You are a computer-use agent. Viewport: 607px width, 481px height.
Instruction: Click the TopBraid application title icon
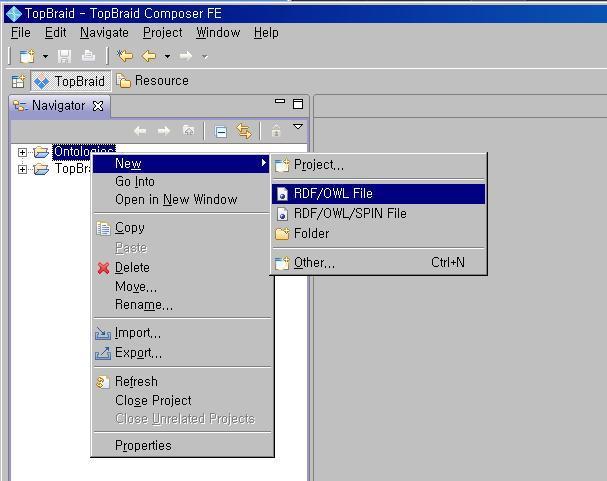click(14, 14)
